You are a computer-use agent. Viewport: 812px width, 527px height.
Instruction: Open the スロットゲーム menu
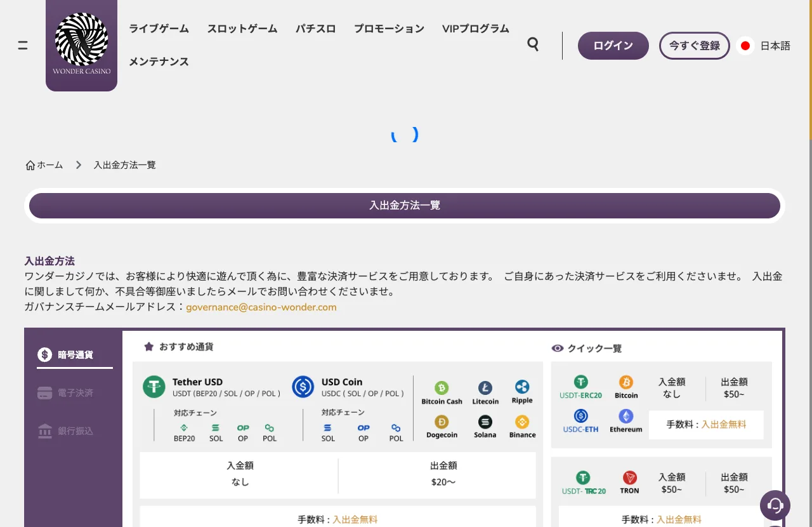coord(242,29)
